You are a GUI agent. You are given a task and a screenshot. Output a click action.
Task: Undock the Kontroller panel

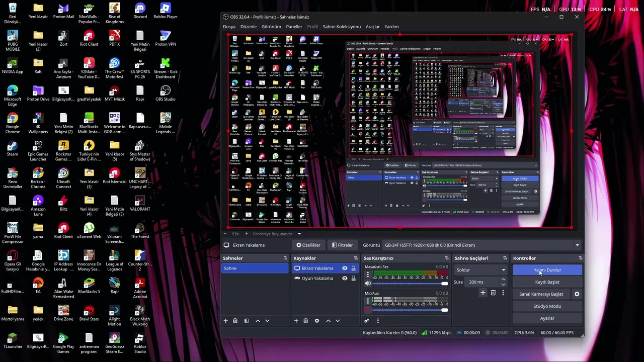coord(580,258)
